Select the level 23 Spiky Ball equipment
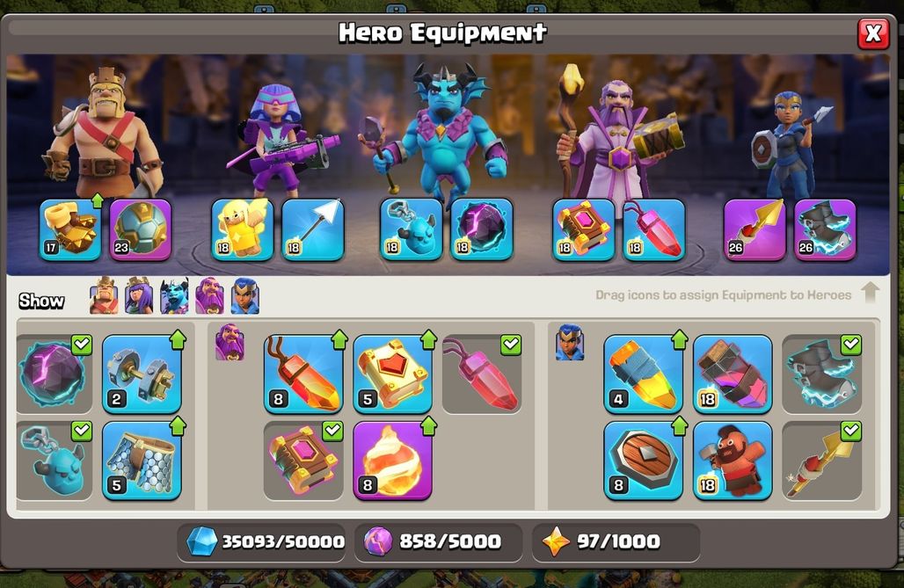Viewport: 904px width, 588px height. tap(141, 230)
